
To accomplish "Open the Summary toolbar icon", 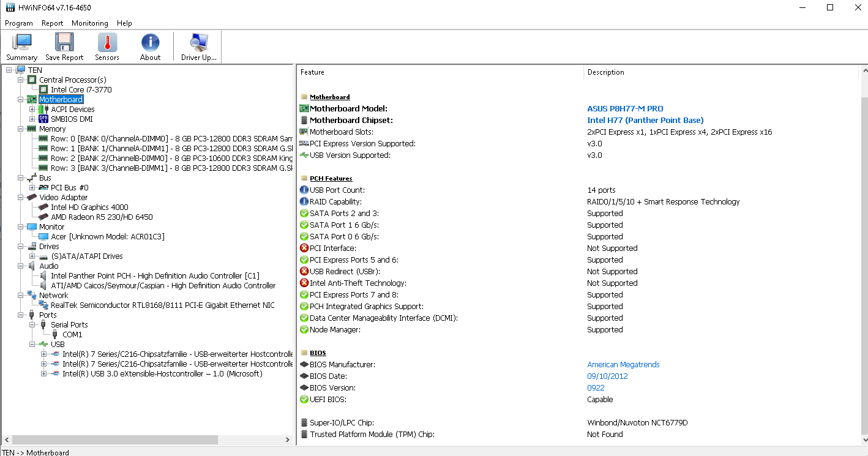I will 22,47.
